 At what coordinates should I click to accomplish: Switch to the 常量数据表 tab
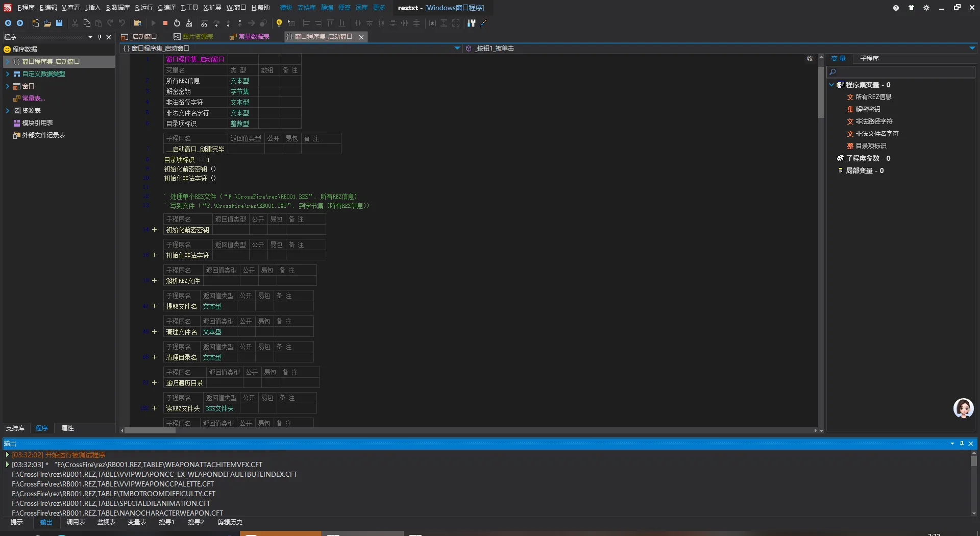250,37
